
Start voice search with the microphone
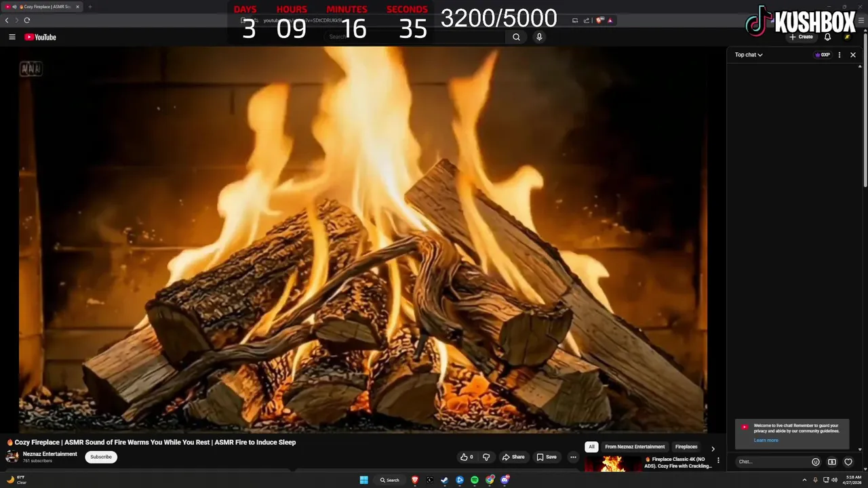tap(539, 37)
